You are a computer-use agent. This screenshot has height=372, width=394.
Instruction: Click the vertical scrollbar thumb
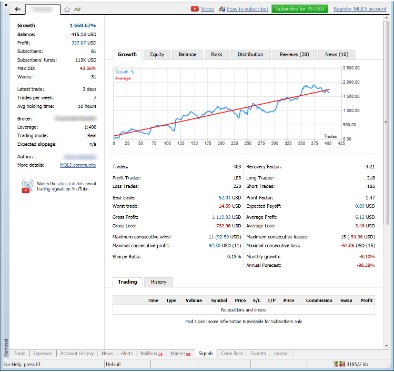(x=386, y=123)
